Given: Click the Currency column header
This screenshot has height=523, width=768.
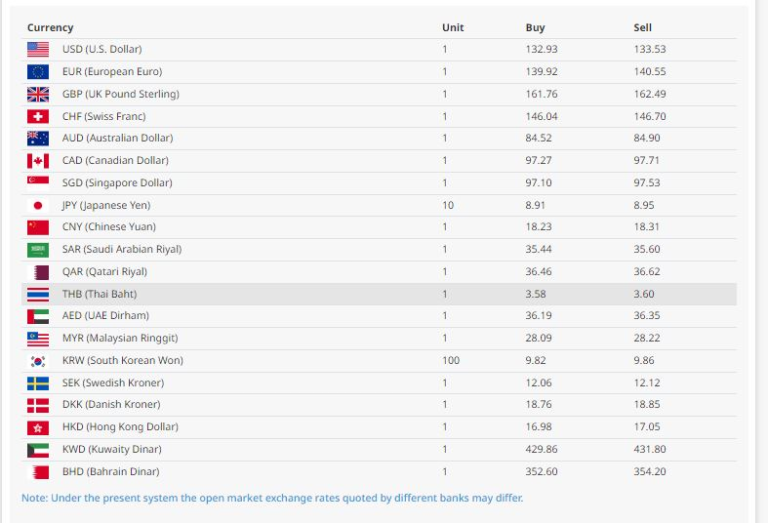Looking at the screenshot, I should coord(50,28).
